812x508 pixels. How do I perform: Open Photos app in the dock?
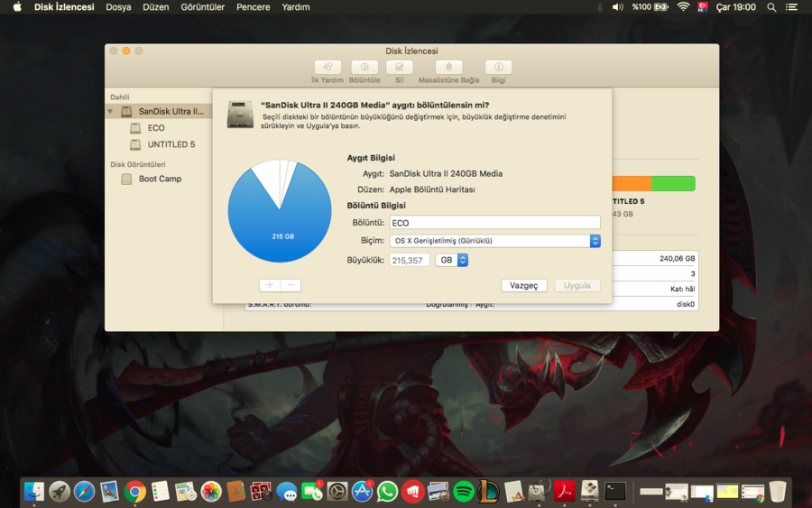(x=211, y=491)
